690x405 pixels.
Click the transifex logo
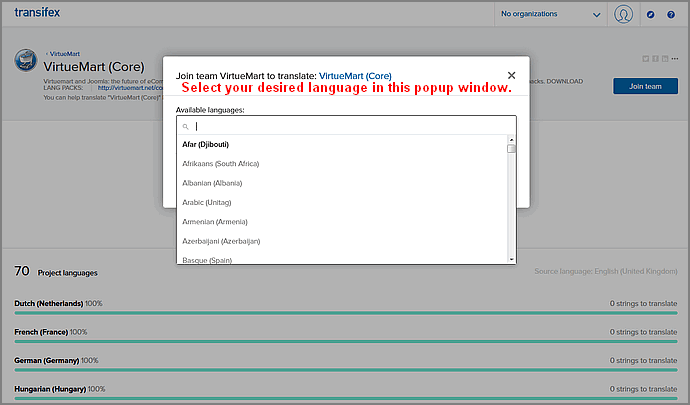click(x=37, y=12)
